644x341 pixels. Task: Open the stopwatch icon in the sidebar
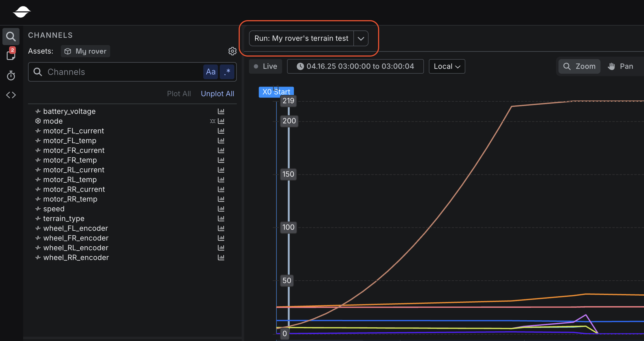click(x=11, y=76)
